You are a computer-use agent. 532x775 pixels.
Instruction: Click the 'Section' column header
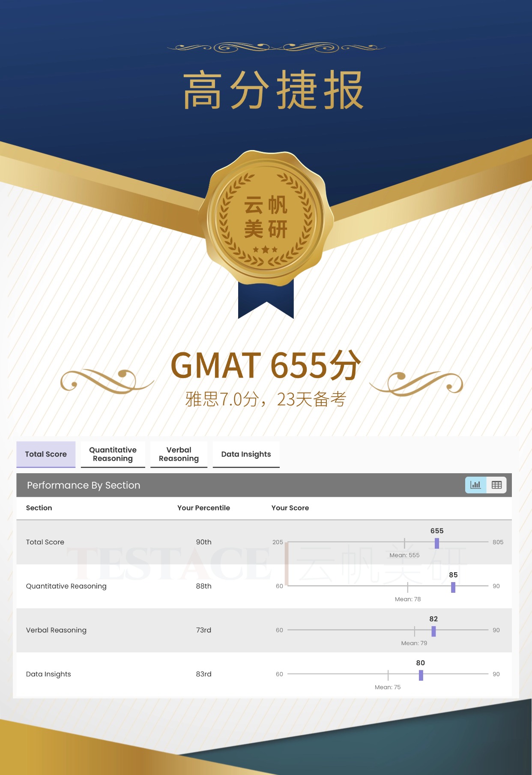coord(39,508)
